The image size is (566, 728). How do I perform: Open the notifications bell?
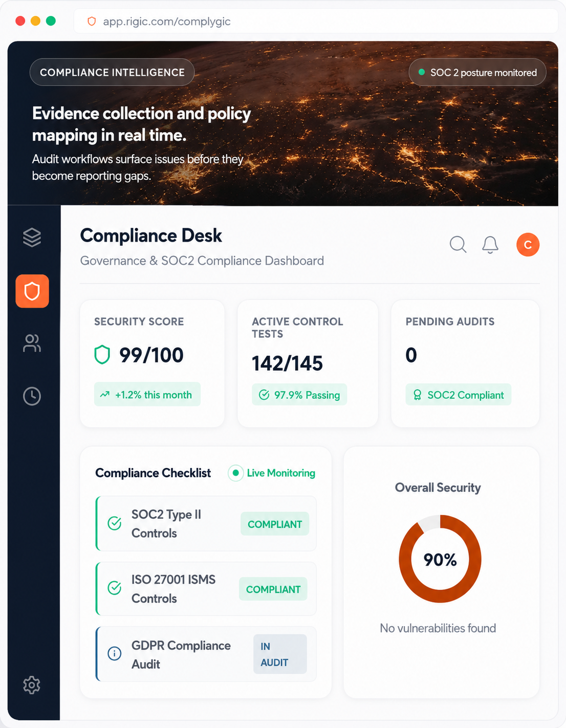pos(490,245)
